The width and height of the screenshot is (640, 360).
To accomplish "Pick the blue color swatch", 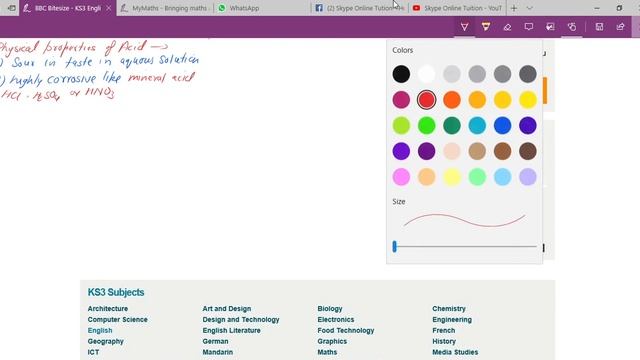I will pyautogui.click(x=502, y=126).
